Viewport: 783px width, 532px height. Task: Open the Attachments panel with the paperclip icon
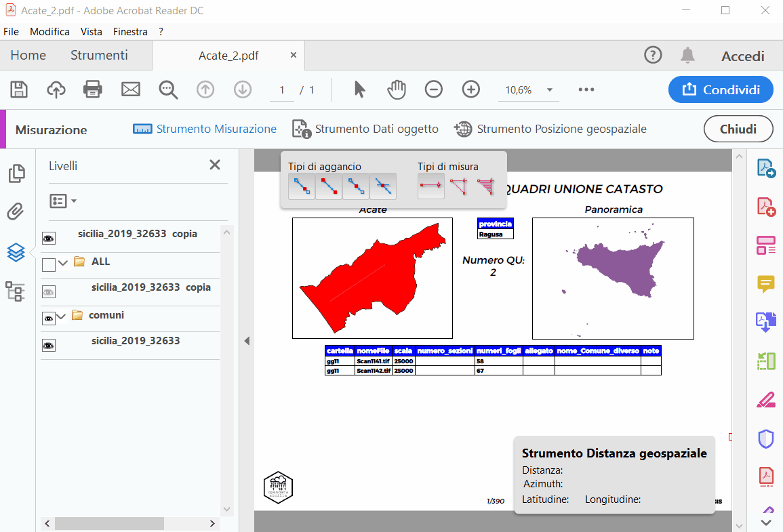[17, 211]
